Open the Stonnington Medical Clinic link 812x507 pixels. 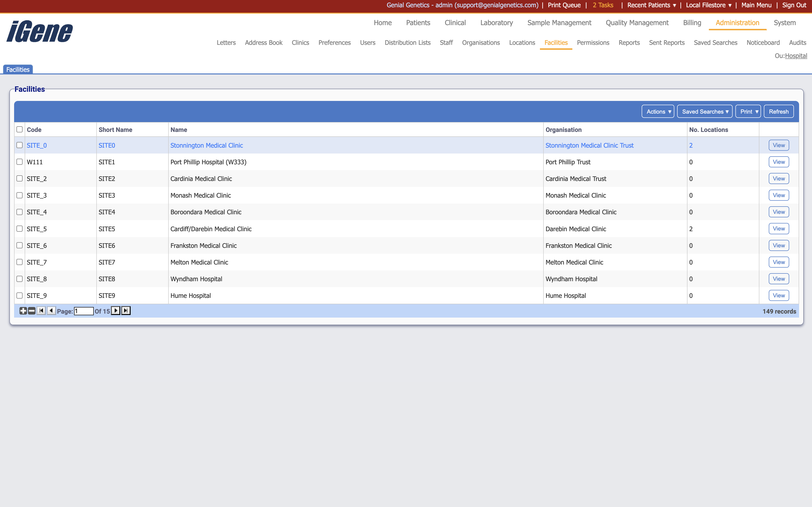(x=206, y=145)
